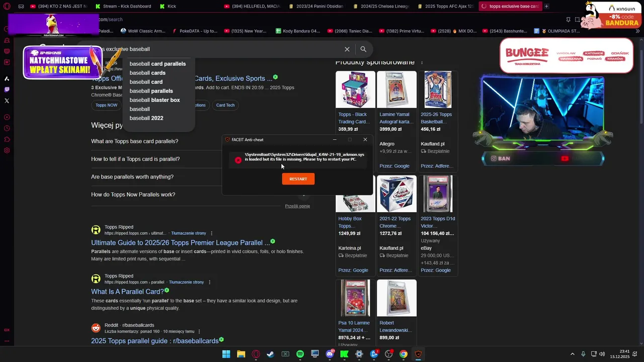
Task: Open taskbar clock showing 23:41
Action: [x=619, y=354]
